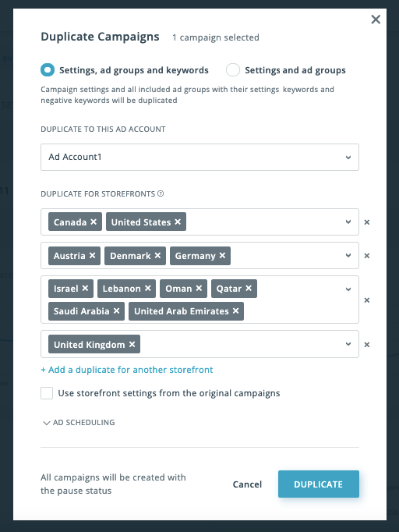
Task: Delete the Canada and United States row
Action: 367,222
